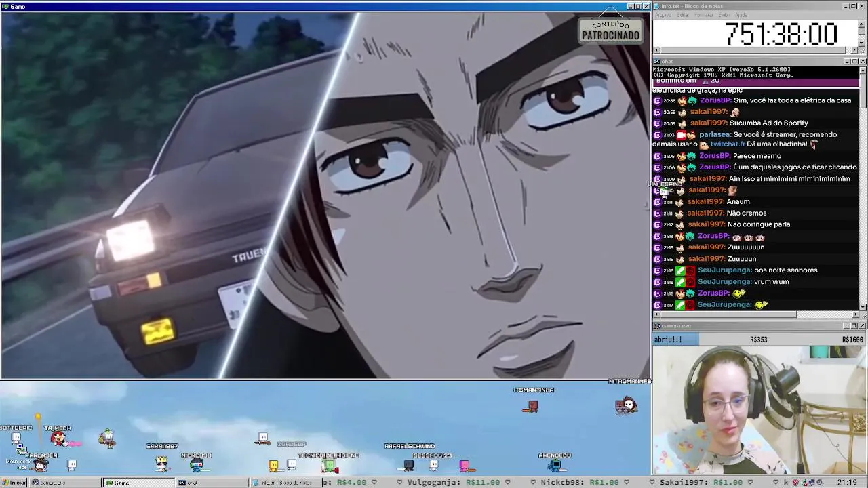
Task: Click the SAKAI1997 avatar in stream overlay
Action: coord(162,464)
